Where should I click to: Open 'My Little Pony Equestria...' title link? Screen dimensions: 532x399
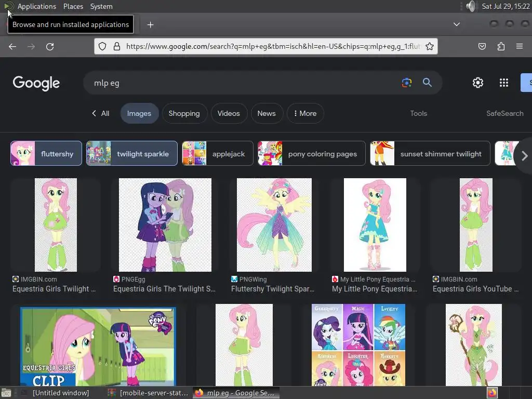(x=375, y=289)
